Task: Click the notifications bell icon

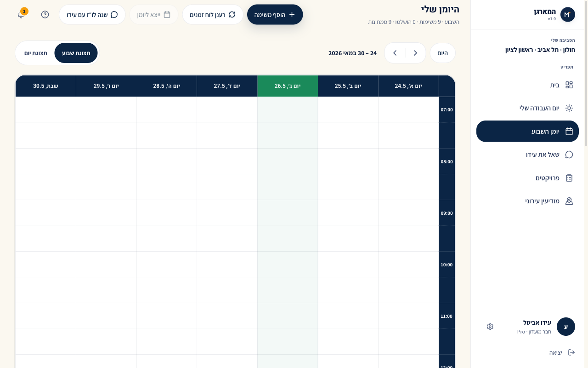Action: click(21, 15)
